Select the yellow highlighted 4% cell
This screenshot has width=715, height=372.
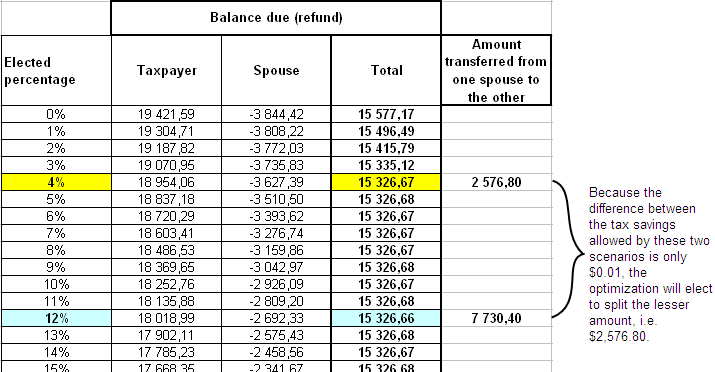tap(56, 182)
